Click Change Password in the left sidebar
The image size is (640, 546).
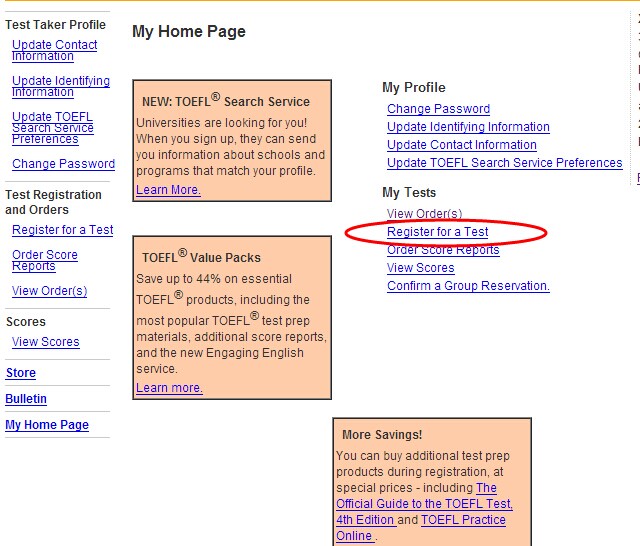(63, 164)
